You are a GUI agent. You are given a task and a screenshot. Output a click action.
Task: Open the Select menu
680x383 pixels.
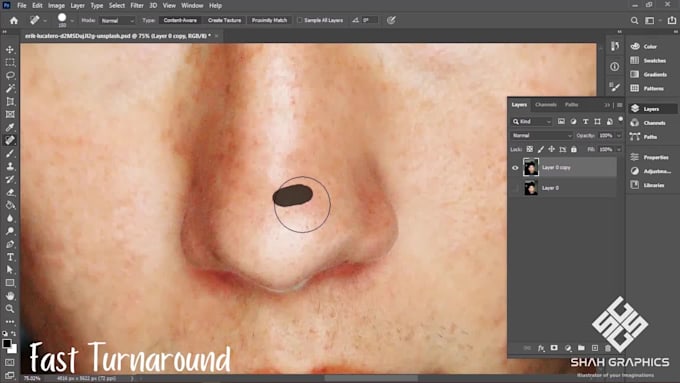pyautogui.click(x=117, y=6)
